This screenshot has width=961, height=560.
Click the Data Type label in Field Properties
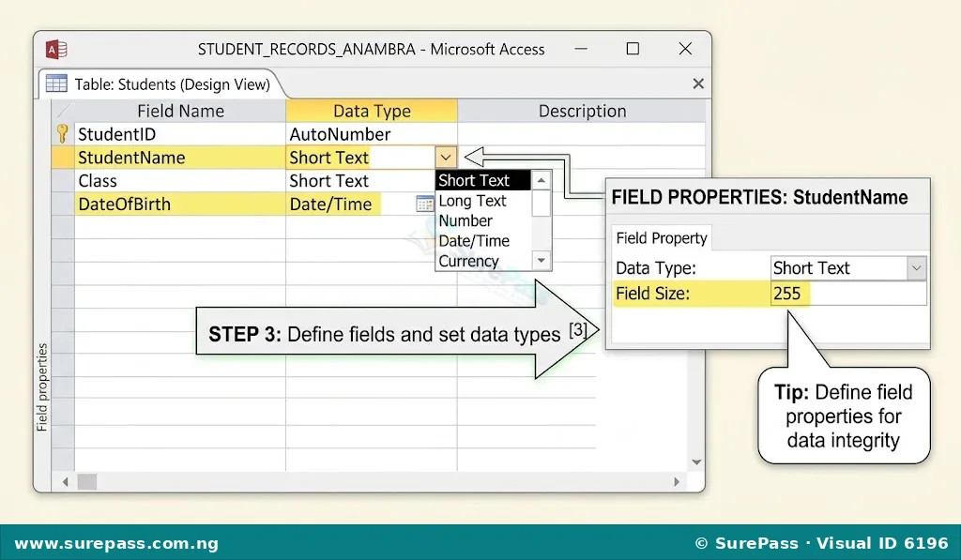[x=656, y=267]
